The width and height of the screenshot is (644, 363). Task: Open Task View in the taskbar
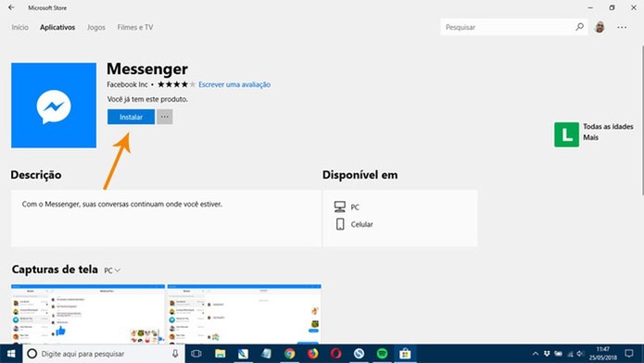(196, 354)
